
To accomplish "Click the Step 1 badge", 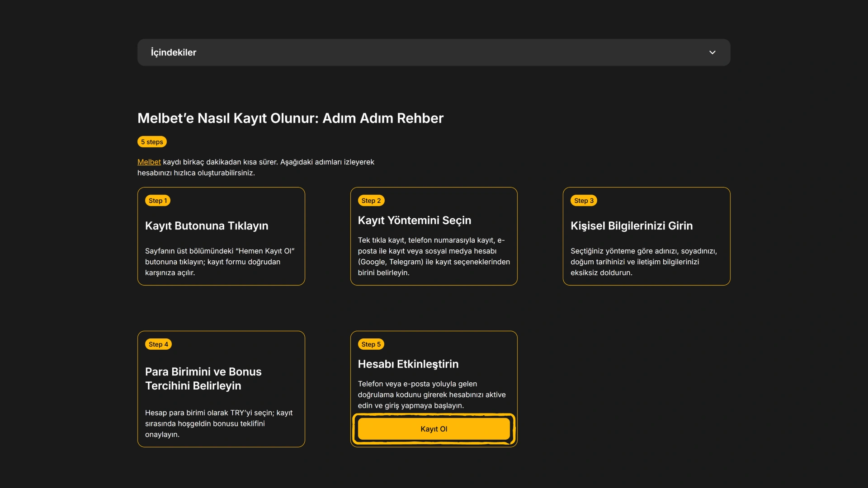I will (158, 201).
